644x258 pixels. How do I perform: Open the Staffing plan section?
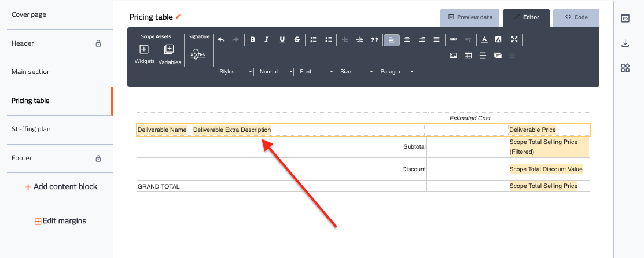[x=31, y=129]
